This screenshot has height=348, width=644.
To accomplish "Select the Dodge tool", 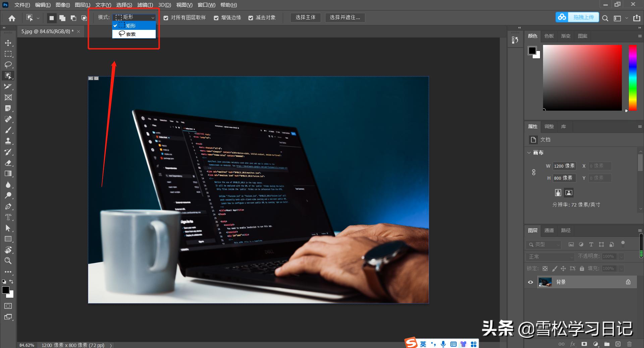I will point(8,195).
